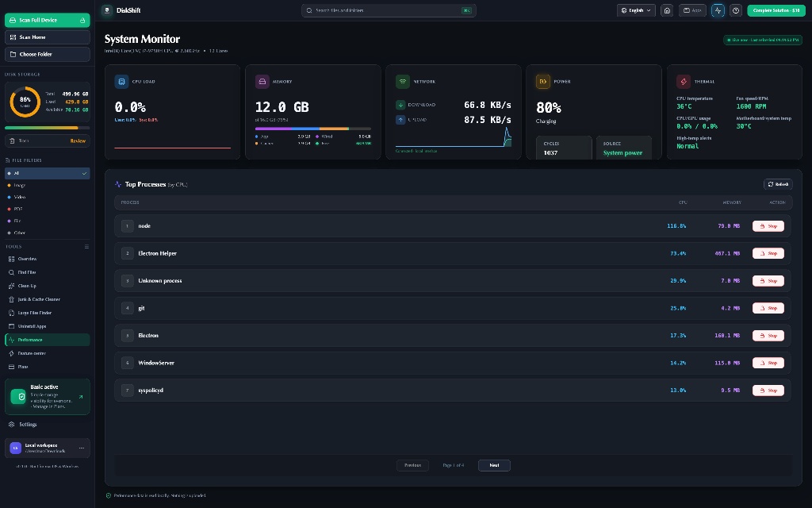812x508 pixels.
Task: Click the Complete Solution upgrade button
Action: point(776,10)
